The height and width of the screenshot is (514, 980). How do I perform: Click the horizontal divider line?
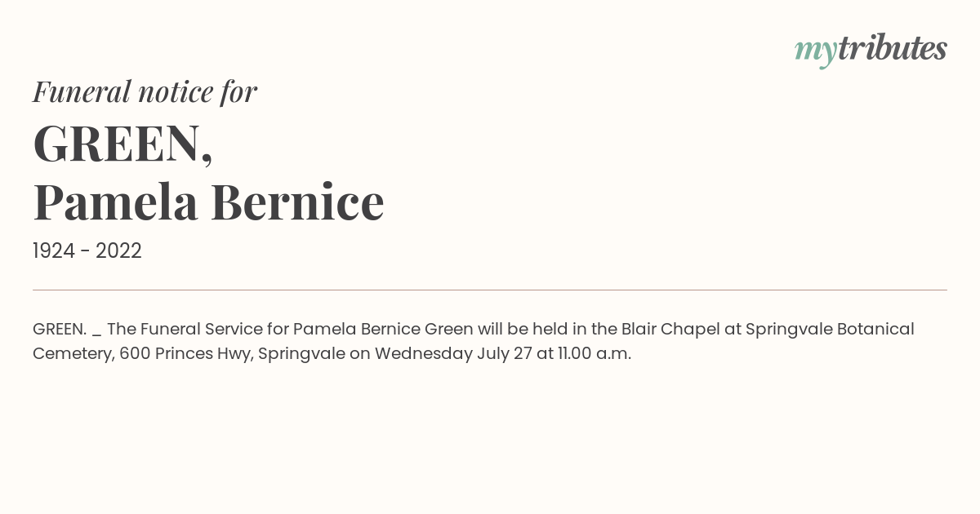[x=490, y=290]
